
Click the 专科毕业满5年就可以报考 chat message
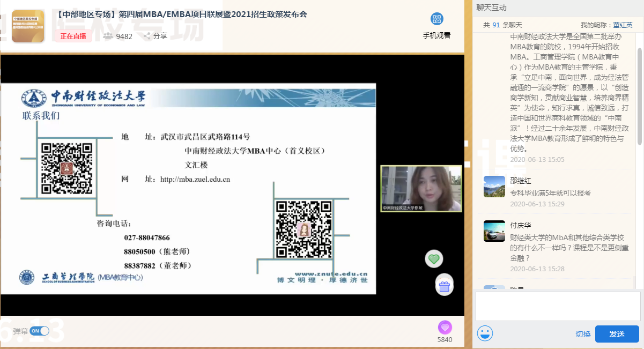tap(551, 193)
